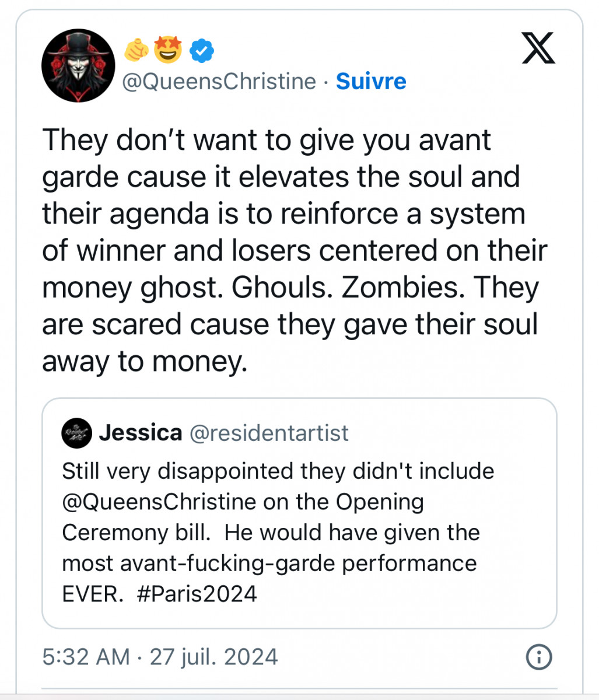Click the 27 juil. 2024 date
This screenshot has height=700, width=599.
(214, 657)
